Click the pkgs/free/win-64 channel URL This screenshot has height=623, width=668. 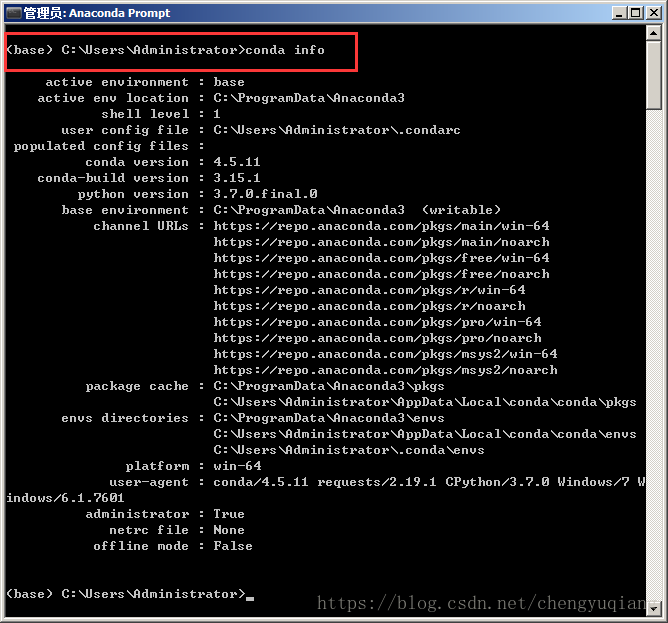point(381,258)
